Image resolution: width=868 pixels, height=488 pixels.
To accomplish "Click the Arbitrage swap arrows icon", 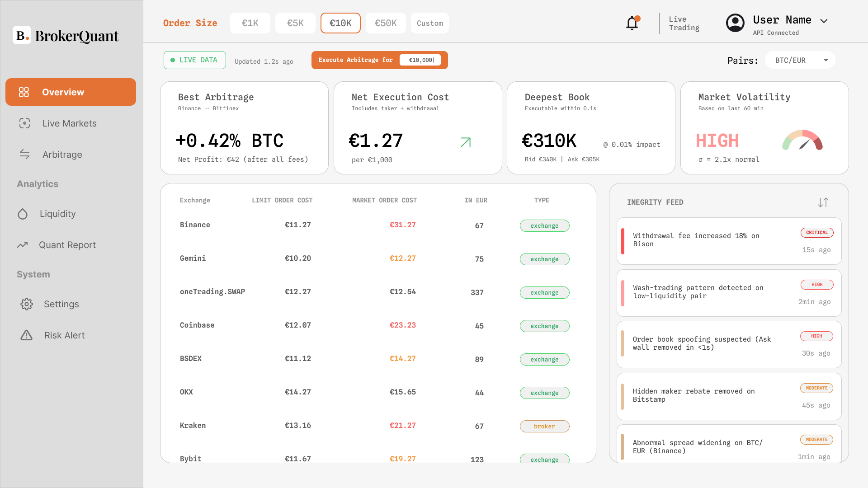I will [x=24, y=155].
